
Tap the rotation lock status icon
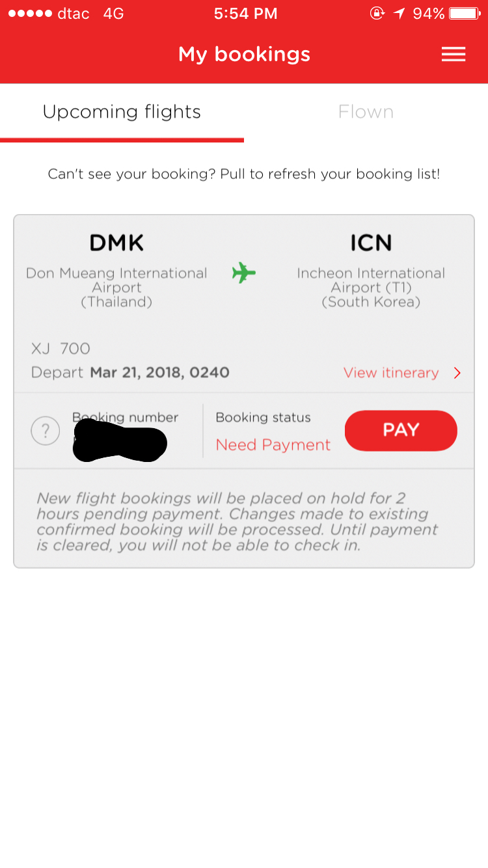click(377, 14)
